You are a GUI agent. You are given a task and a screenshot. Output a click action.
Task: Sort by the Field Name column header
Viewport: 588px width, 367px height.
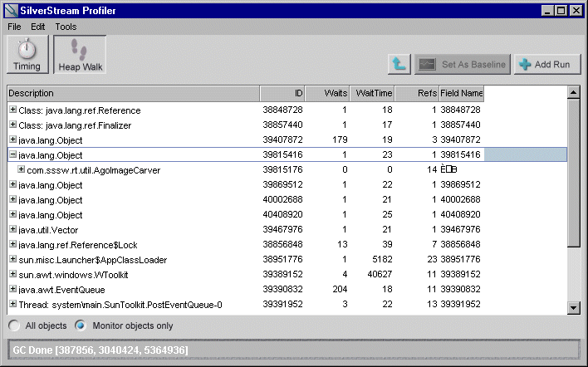click(x=462, y=93)
